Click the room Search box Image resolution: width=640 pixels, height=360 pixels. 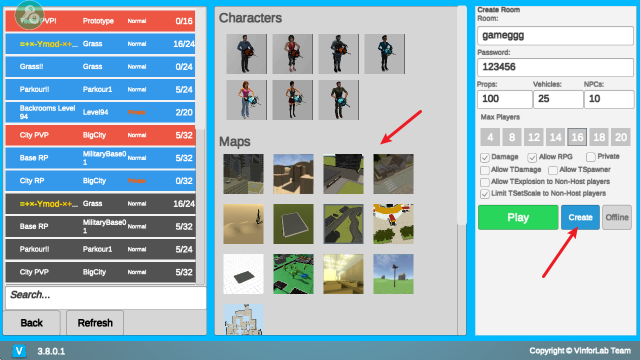[x=106, y=298]
